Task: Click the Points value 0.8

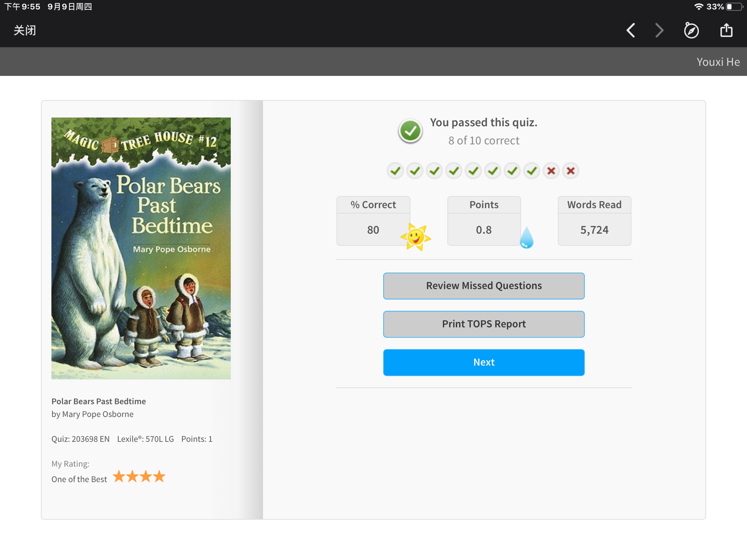Action: click(484, 230)
